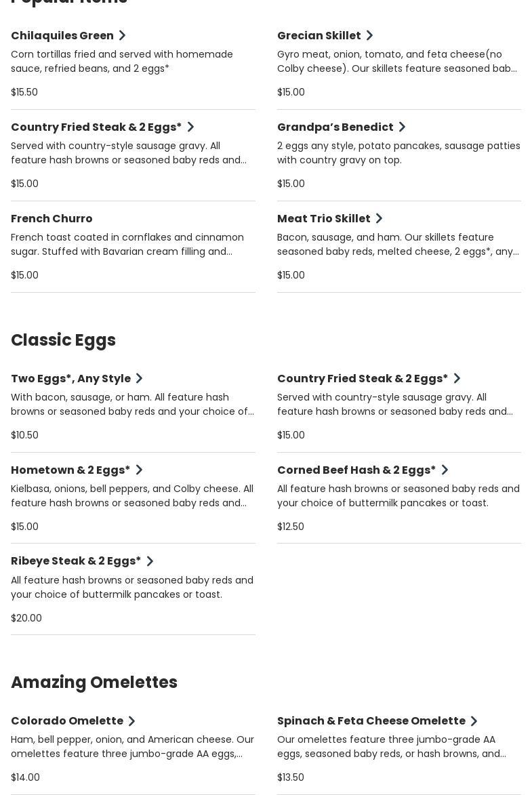
Task: Click the Classic Eggs section heading
Action: pos(63,340)
